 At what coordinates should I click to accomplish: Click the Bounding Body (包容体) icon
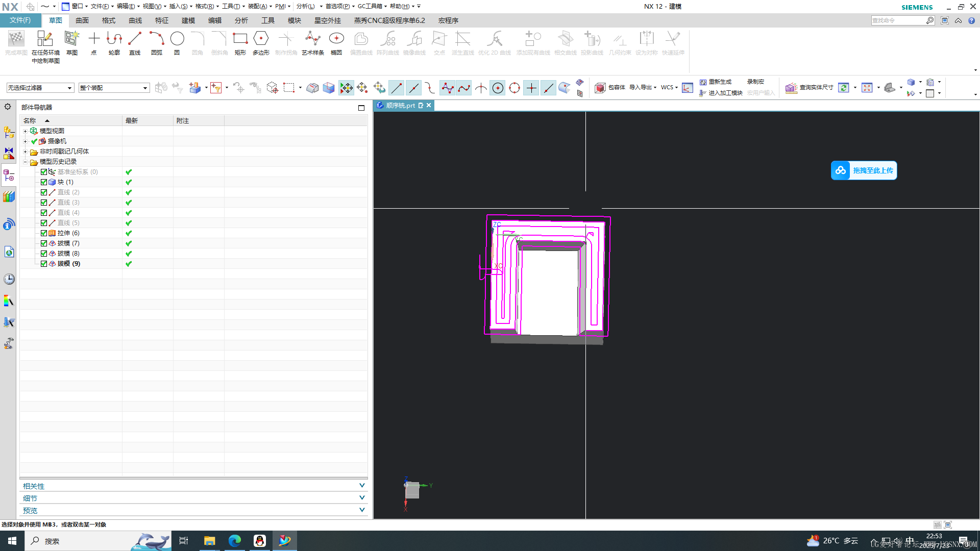[600, 88]
